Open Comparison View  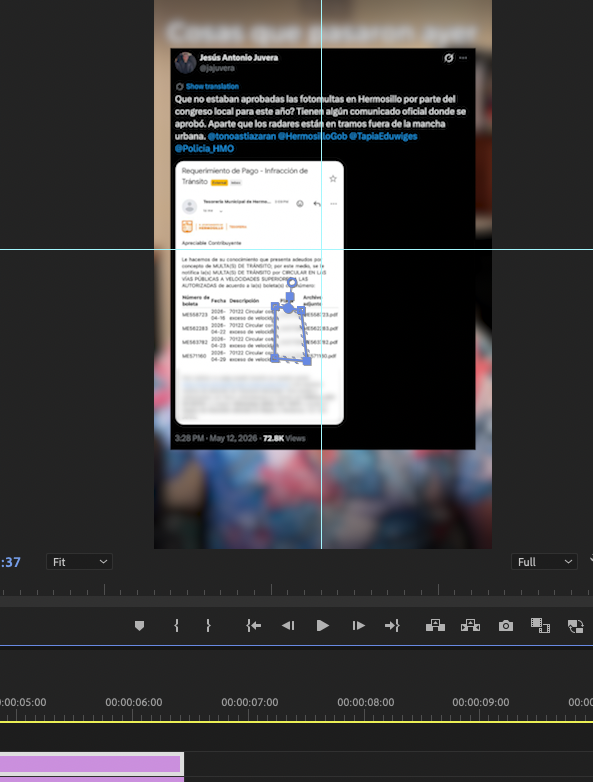[x=540, y=625]
